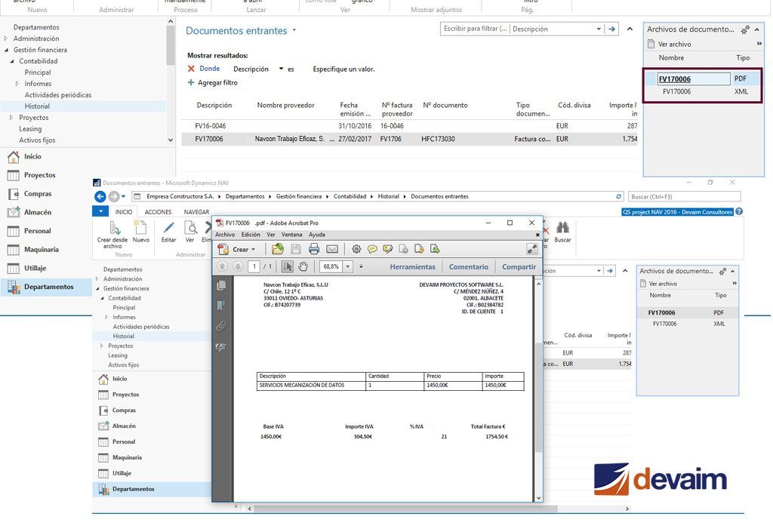Open the Documentos entrantes title dropdown arrow
This screenshot has height=532, width=773.
coord(294,30)
